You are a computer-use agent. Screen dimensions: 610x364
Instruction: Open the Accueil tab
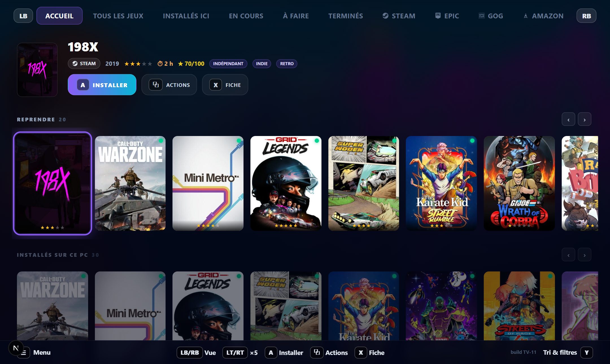click(59, 16)
